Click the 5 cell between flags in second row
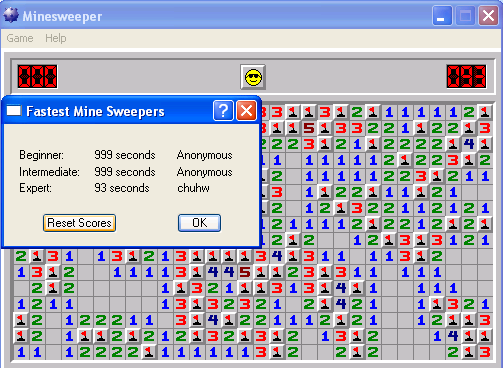This screenshot has height=368, width=503. pyautogui.click(x=309, y=128)
